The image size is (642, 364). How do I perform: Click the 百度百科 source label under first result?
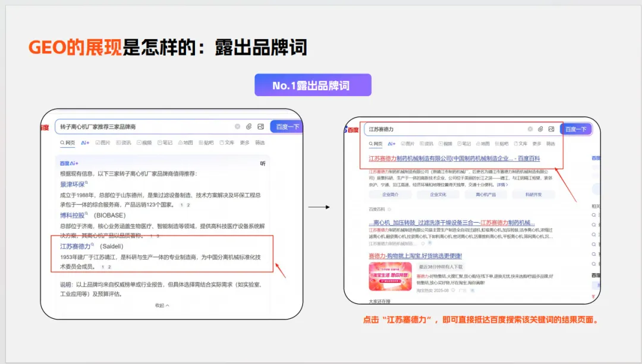[377, 210]
